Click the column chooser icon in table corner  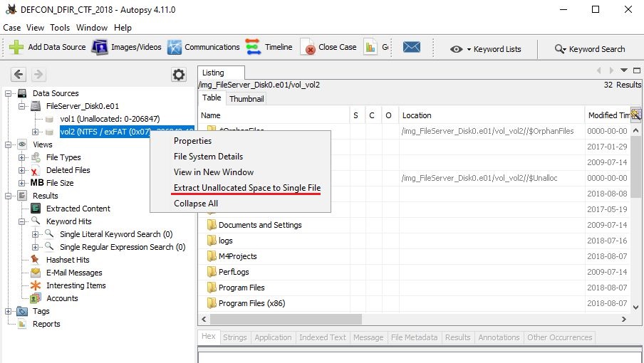(x=635, y=115)
